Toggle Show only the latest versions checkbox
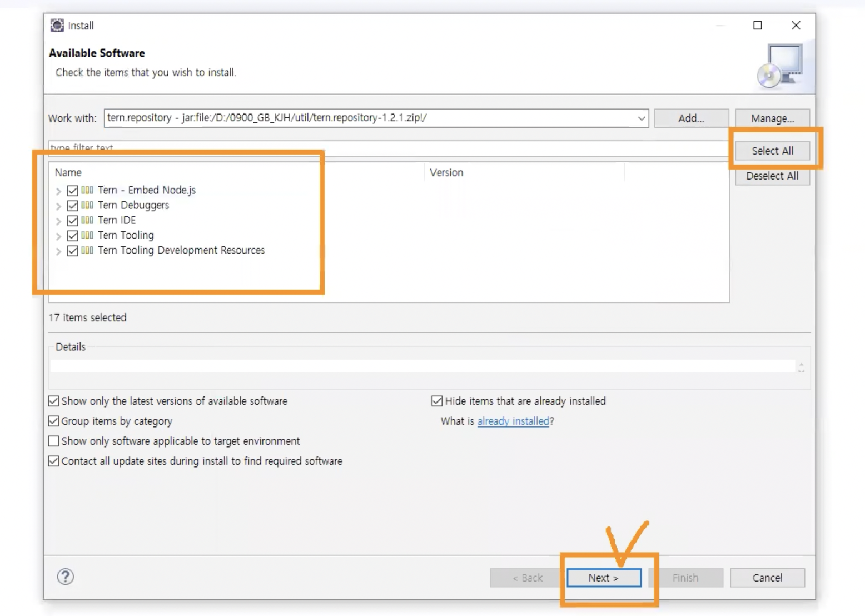The image size is (865, 616). (x=53, y=401)
